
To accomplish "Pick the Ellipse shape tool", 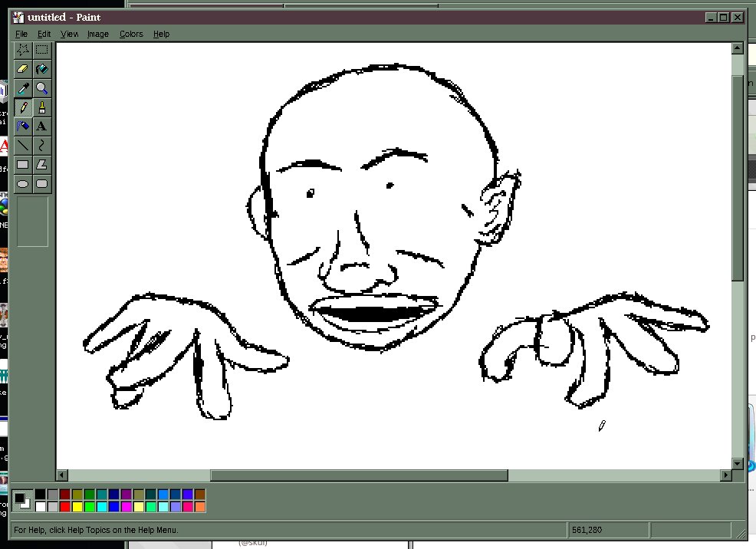I will 23,183.
